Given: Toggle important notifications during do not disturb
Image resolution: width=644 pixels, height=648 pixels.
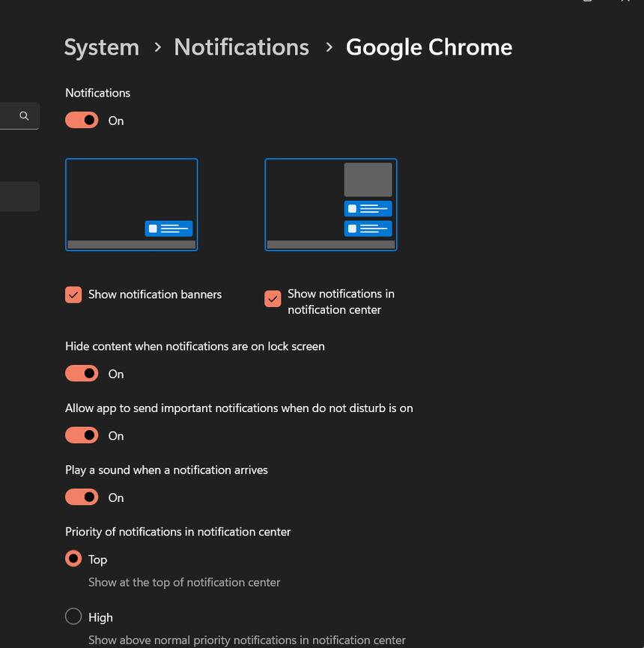Looking at the screenshot, I should pyautogui.click(x=82, y=435).
